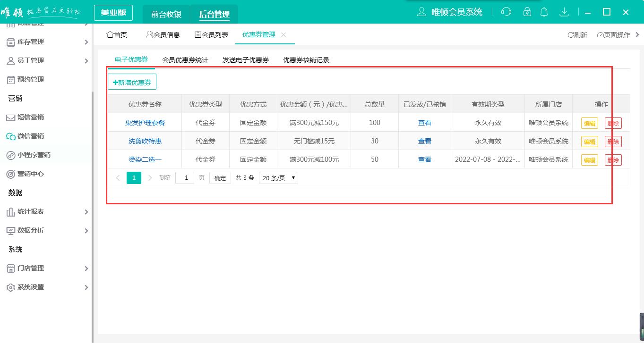
Task: Open the 优惠券核销记录 sub-tab
Action: coord(306,60)
